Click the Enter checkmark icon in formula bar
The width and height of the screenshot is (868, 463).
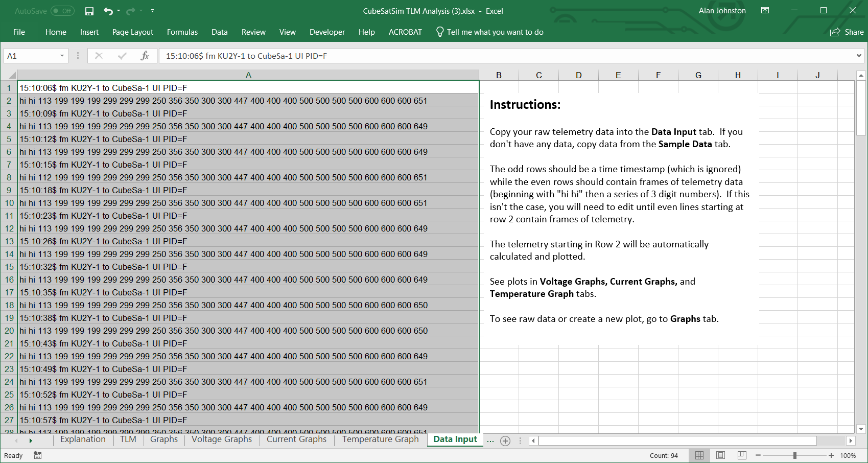point(122,56)
